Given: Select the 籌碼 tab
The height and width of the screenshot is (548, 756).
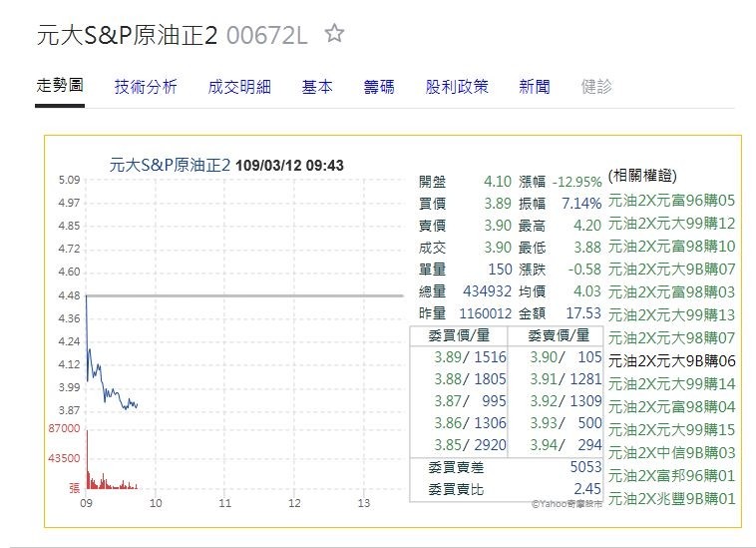Looking at the screenshot, I should (379, 87).
